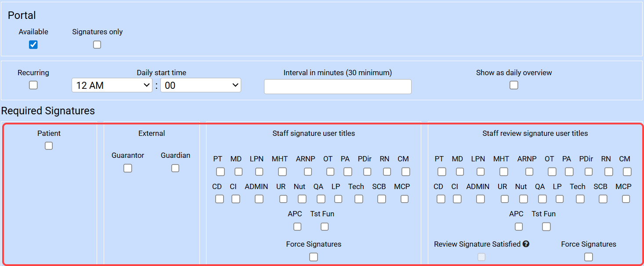
Task: Check RN under Staff signature user titles
Action: pyautogui.click(x=387, y=171)
